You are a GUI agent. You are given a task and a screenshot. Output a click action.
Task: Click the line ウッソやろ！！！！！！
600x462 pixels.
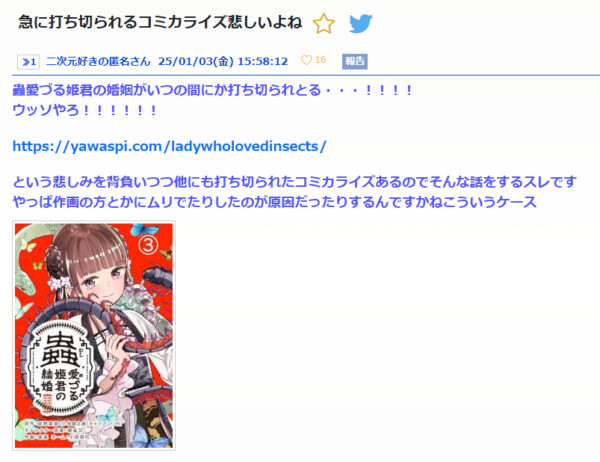point(85,111)
